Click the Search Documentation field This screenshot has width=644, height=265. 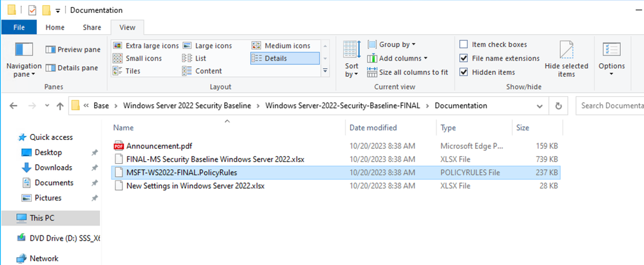[x=610, y=106]
